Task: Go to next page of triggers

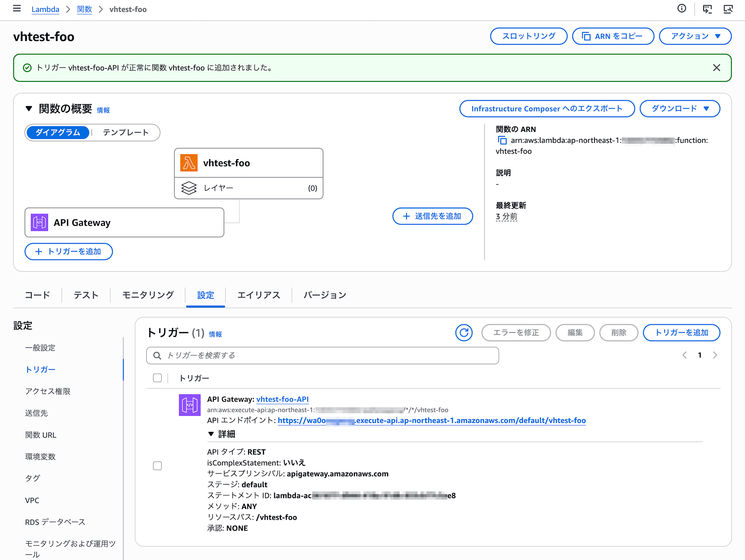Action: (x=715, y=355)
